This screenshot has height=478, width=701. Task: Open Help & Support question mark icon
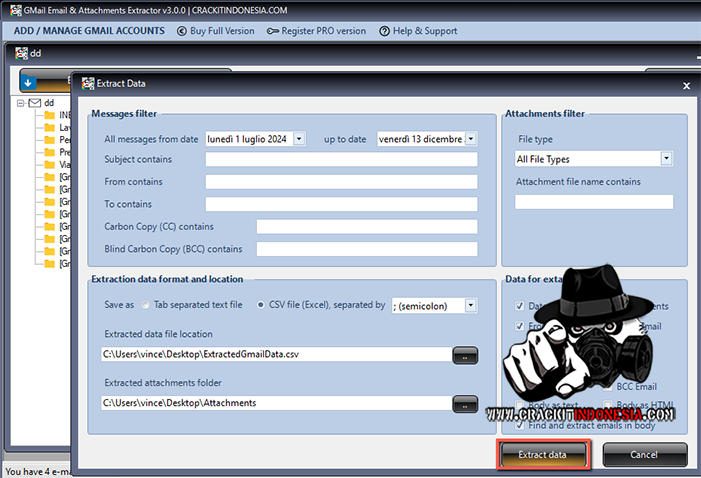pyautogui.click(x=385, y=31)
